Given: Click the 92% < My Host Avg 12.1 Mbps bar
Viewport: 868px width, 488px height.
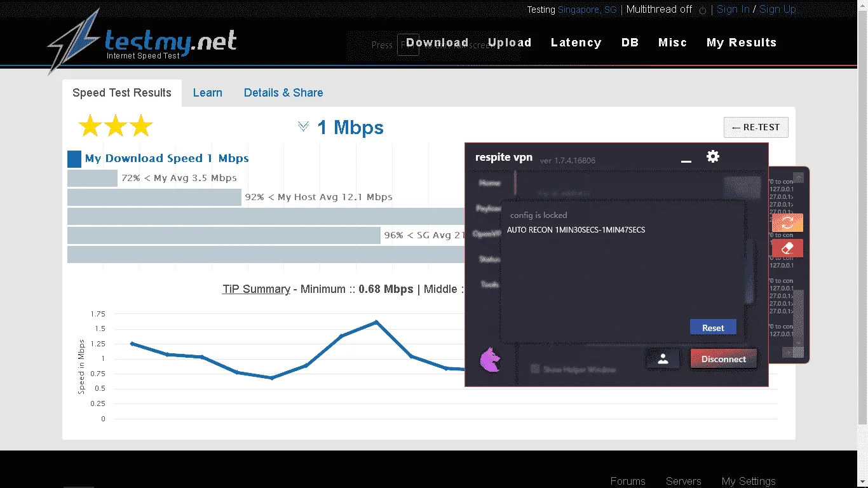Looking at the screenshot, I should pyautogui.click(x=154, y=197).
